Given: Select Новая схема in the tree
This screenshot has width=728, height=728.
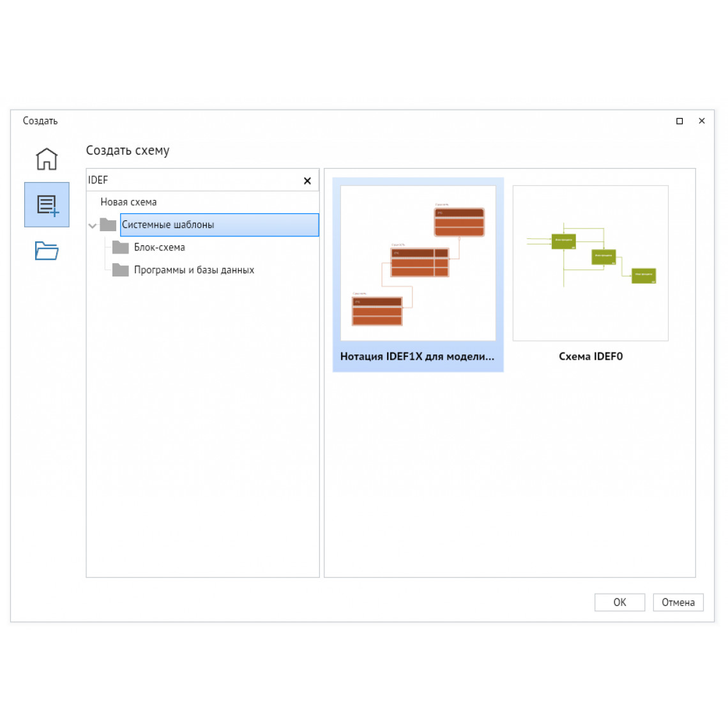Looking at the screenshot, I should click(x=128, y=202).
